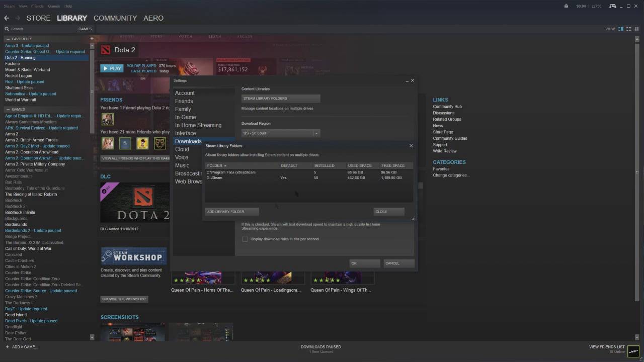Click the Dota 2 Play button
Image resolution: width=644 pixels, height=362 pixels.
pyautogui.click(x=112, y=68)
